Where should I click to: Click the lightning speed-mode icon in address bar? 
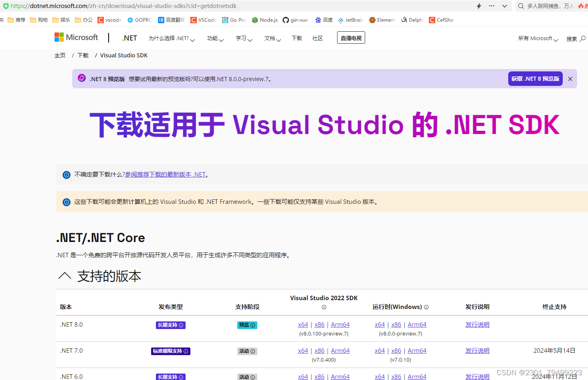(x=479, y=6)
